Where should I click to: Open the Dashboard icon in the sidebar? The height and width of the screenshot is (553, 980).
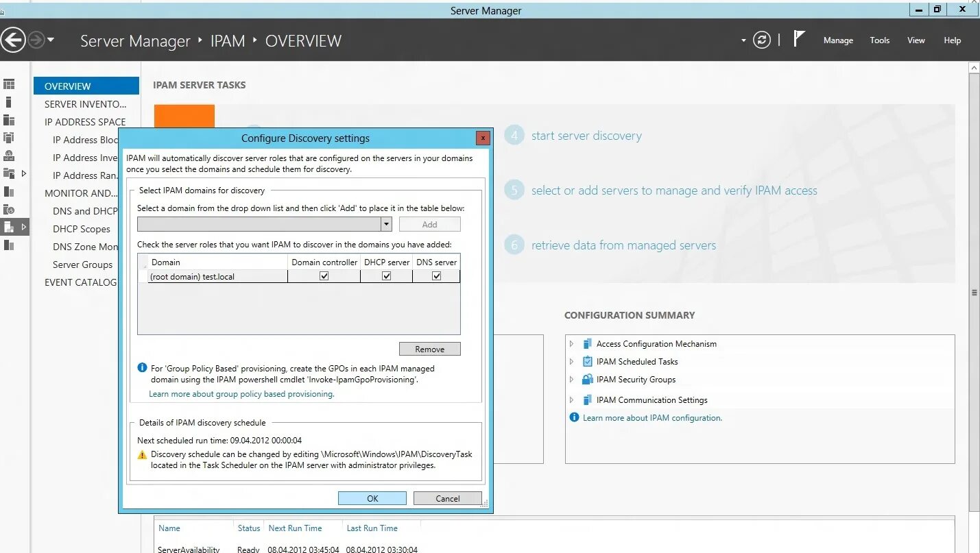coord(9,84)
